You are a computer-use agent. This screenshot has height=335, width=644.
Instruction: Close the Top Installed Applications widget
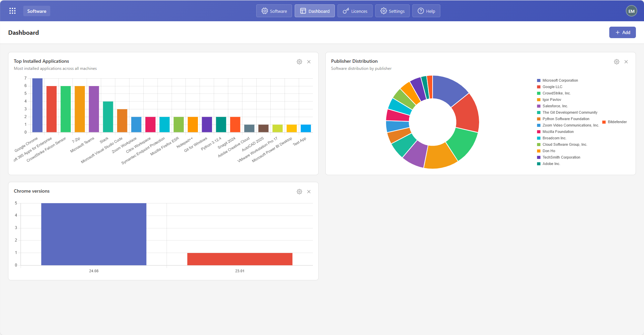[309, 62]
